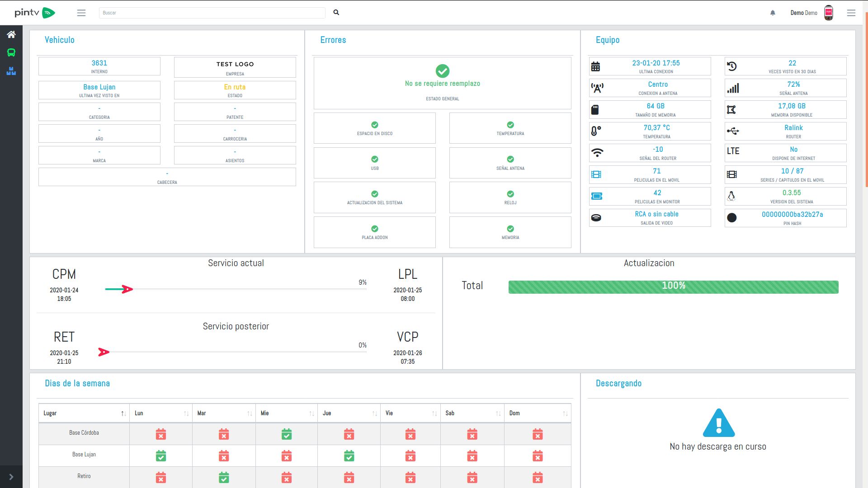Open the blue boxes icon in sidebar
Viewport: 868px width, 488px height.
(x=11, y=71)
